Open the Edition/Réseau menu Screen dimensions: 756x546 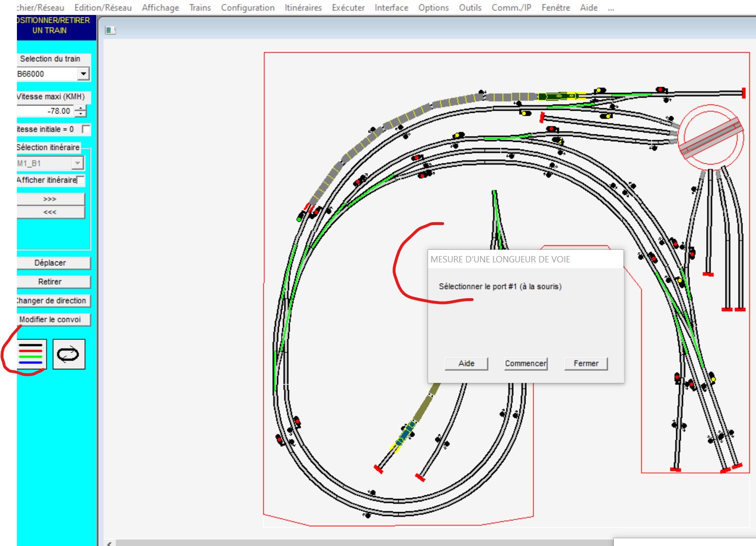pyautogui.click(x=103, y=8)
